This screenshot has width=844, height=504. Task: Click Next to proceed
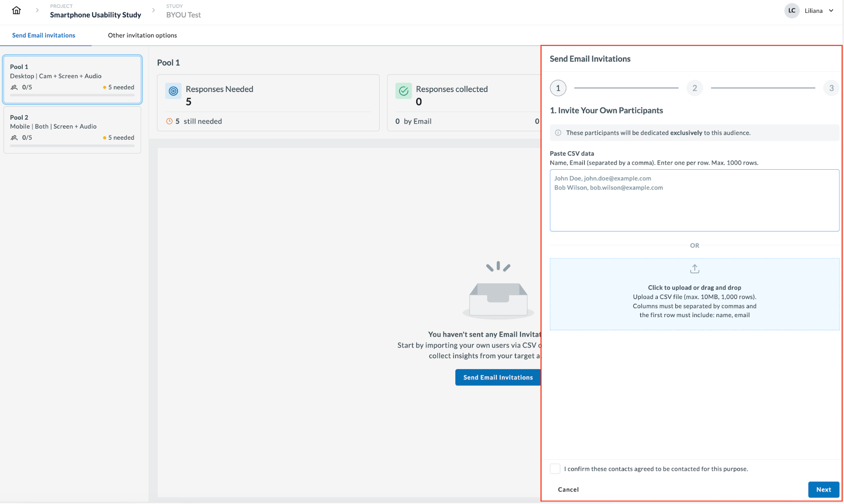point(823,490)
